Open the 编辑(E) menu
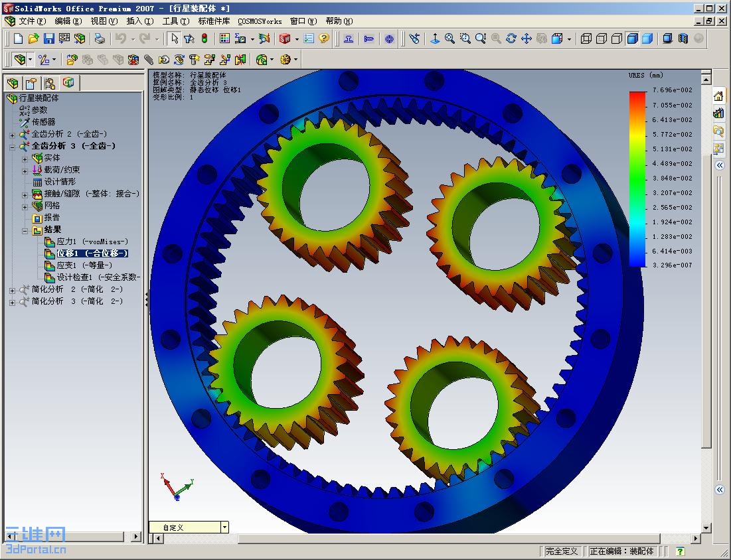 (x=68, y=21)
